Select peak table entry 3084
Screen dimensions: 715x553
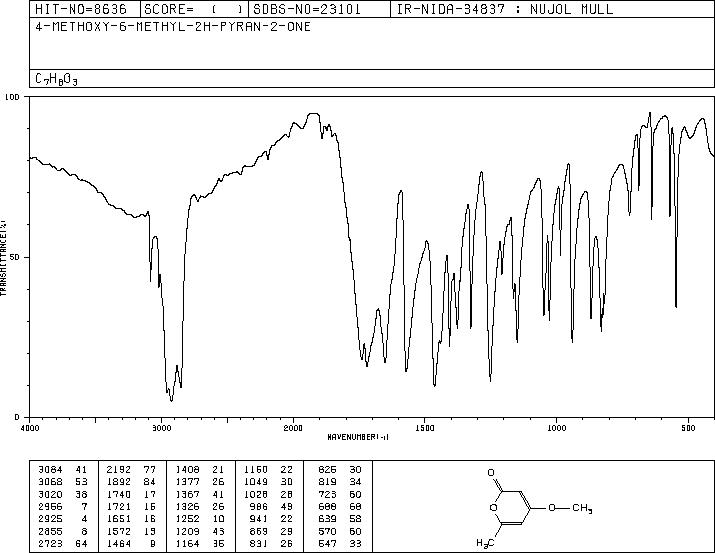pos(50,470)
